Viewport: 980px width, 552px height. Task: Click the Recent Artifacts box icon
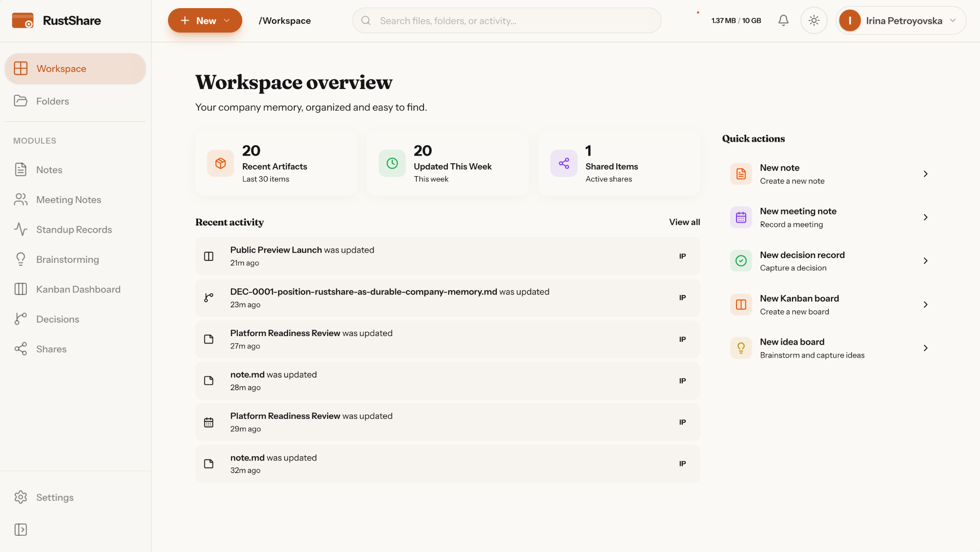(x=221, y=163)
